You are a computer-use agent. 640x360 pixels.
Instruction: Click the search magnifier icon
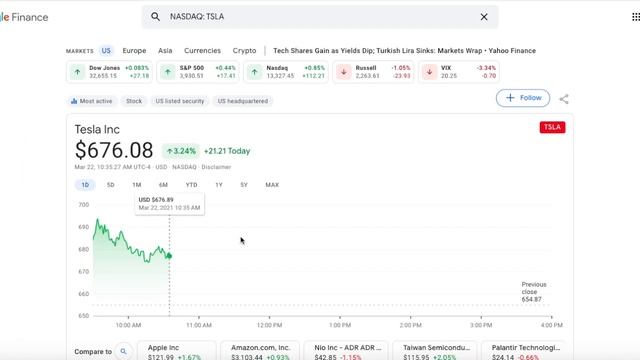click(155, 17)
